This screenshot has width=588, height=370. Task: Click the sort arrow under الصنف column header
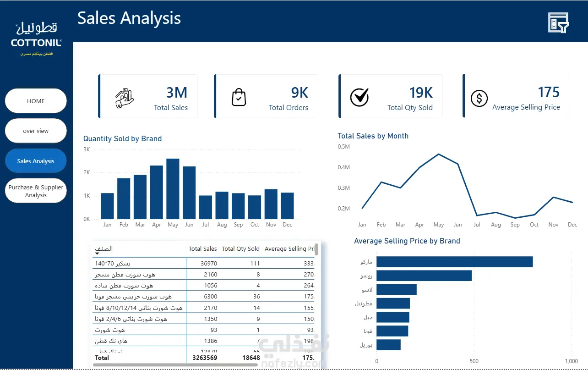(x=97, y=254)
